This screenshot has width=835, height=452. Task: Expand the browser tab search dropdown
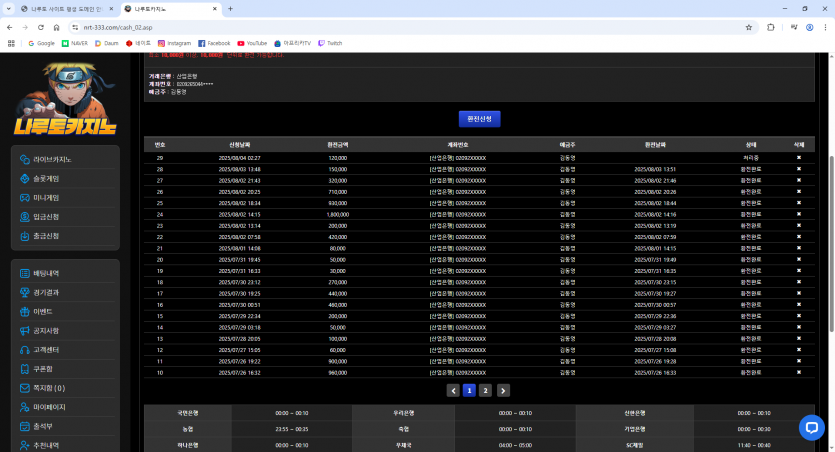point(9,9)
